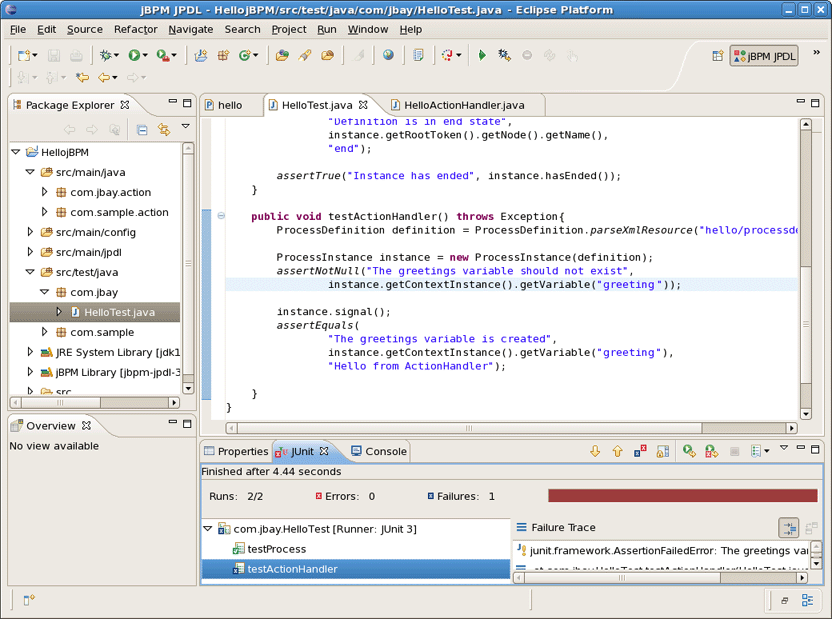
Task: Click the Open Perspective icon
Action: 718,56
